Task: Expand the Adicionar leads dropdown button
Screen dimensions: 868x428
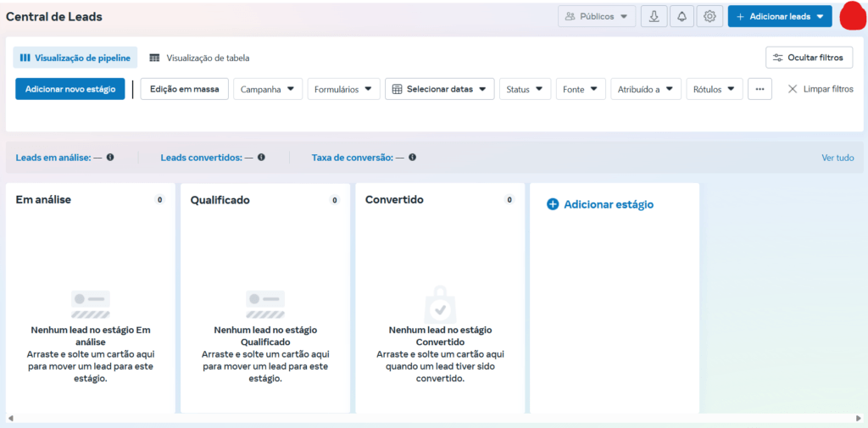Action: (x=780, y=17)
